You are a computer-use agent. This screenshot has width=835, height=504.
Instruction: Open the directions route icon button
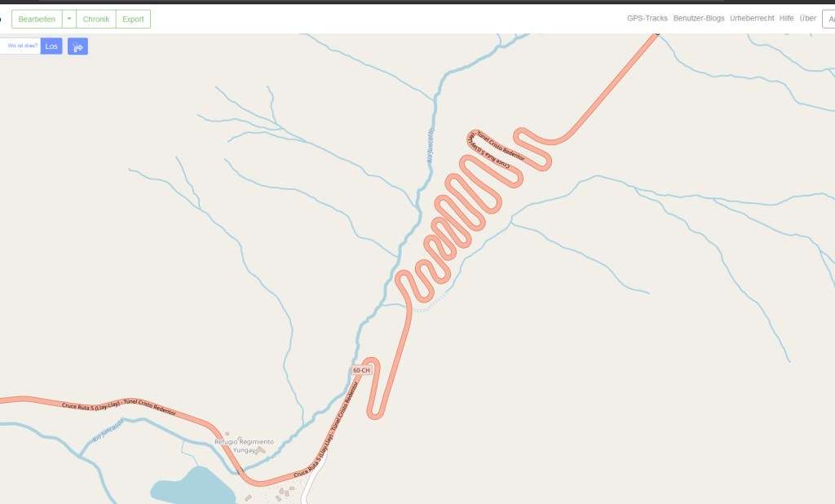click(x=77, y=46)
